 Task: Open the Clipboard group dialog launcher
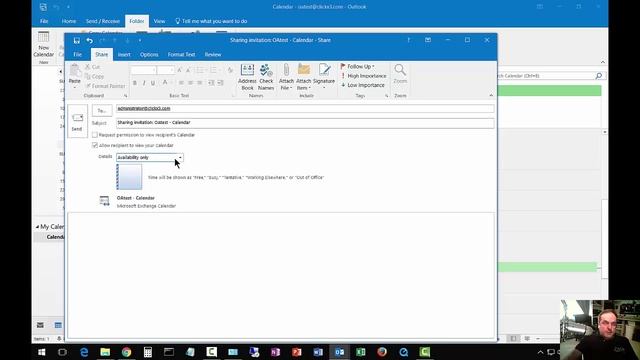[126, 96]
